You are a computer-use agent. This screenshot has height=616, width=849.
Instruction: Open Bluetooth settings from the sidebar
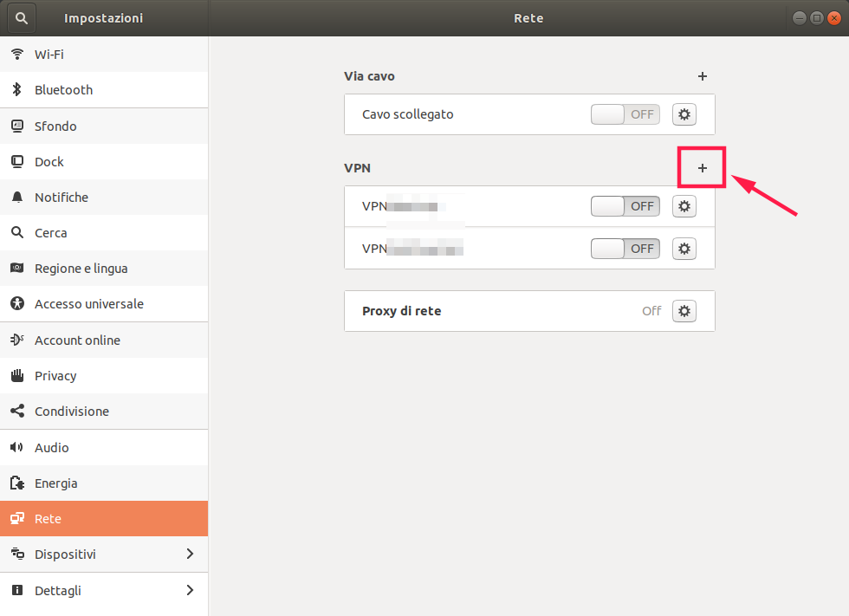17,89
